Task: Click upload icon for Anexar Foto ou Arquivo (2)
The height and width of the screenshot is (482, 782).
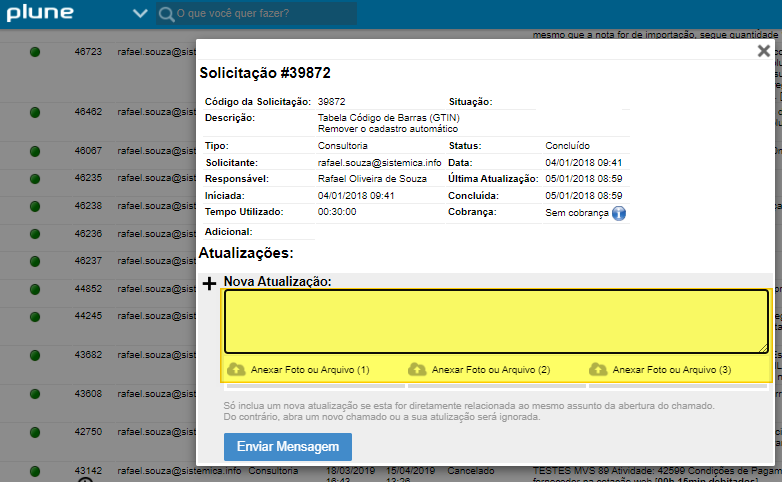Action: (x=417, y=369)
